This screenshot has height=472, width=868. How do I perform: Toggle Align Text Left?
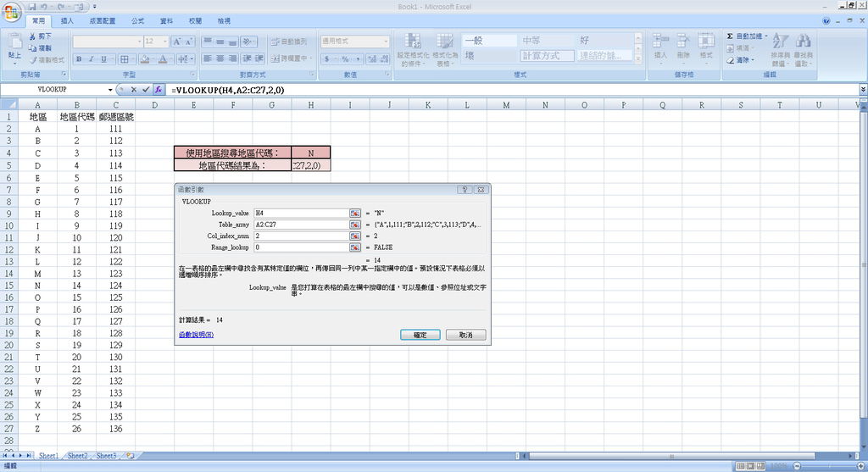[208, 58]
